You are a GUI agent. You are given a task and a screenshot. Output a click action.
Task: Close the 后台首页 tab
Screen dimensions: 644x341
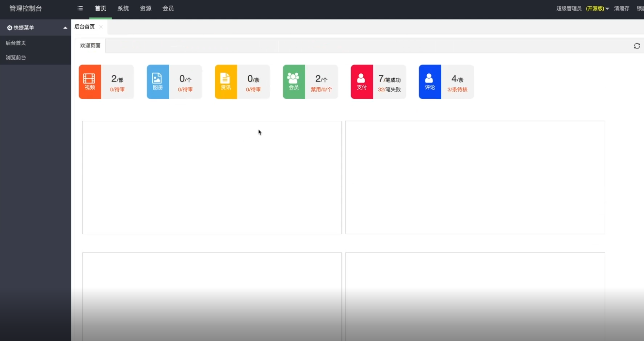(101, 27)
